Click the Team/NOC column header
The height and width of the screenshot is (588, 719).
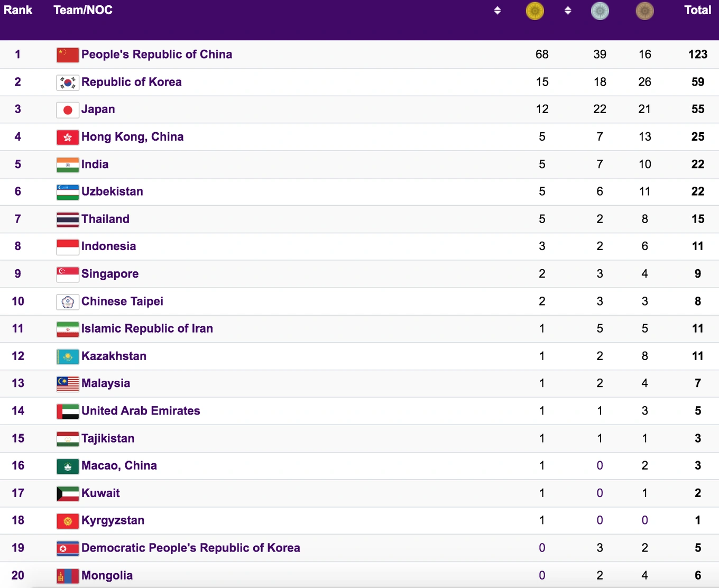[x=83, y=10]
